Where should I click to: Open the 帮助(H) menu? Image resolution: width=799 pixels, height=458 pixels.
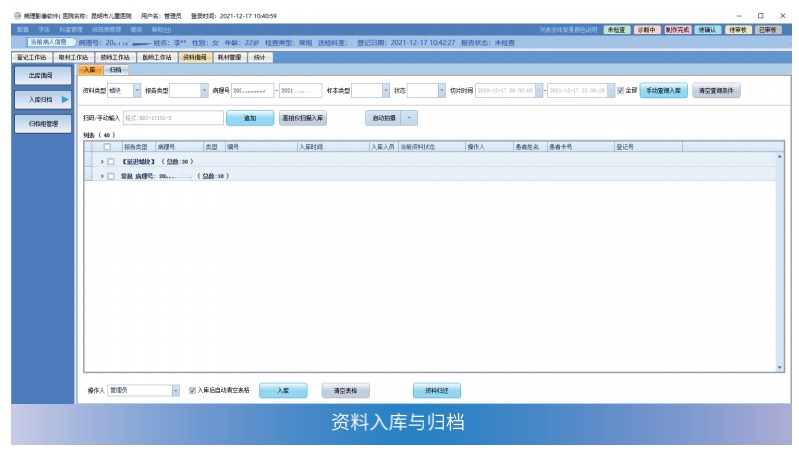[161, 30]
